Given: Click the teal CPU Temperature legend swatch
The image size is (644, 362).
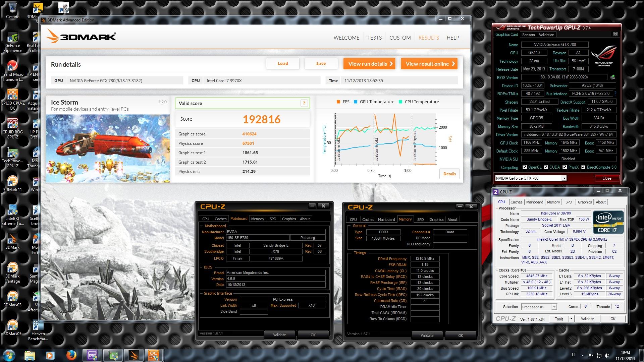Looking at the screenshot, I should tap(400, 102).
